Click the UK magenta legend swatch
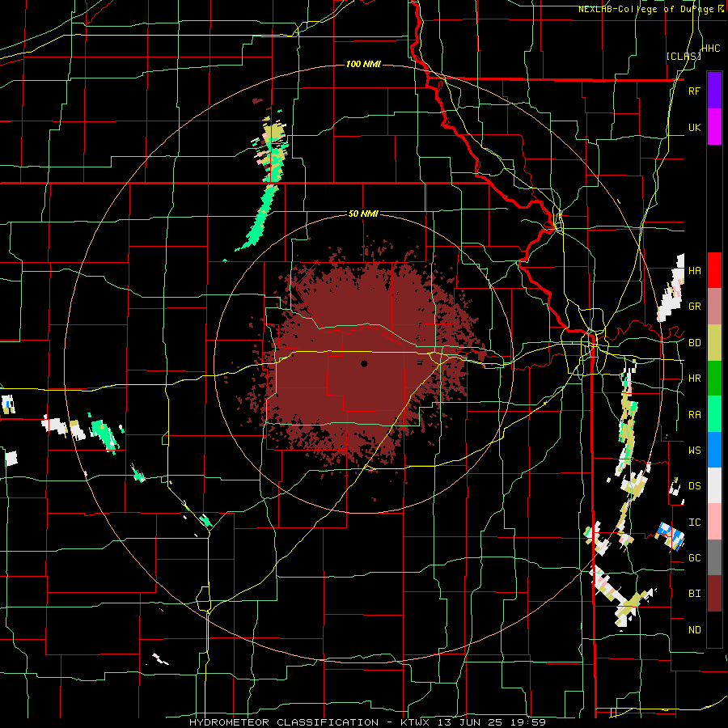This screenshot has width=728, height=728. tap(714, 127)
